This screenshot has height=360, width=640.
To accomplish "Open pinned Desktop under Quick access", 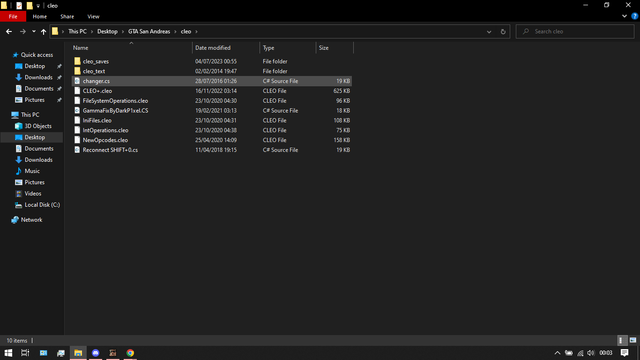I will pos(34,66).
